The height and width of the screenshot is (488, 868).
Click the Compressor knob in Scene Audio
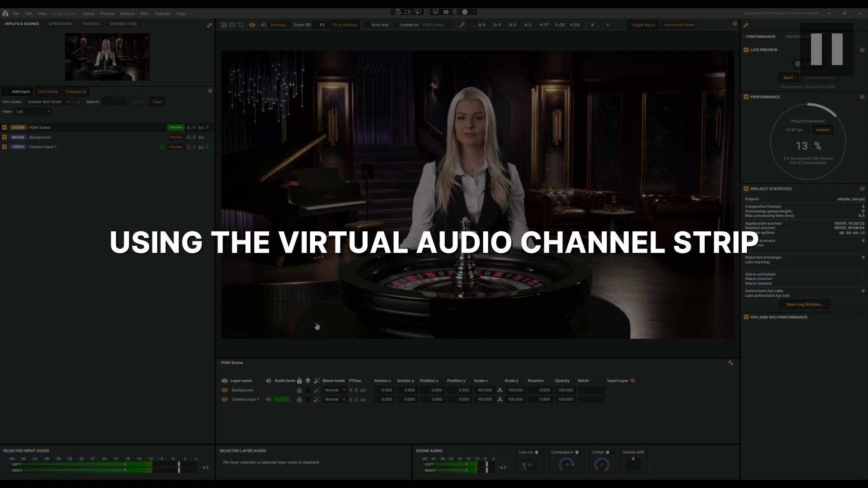point(566,465)
